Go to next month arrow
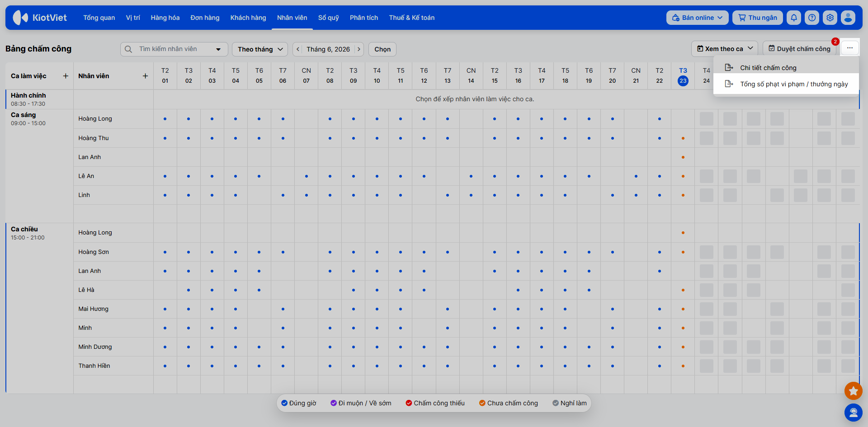The width and height of the screenshot is (868, 427). 359,49
